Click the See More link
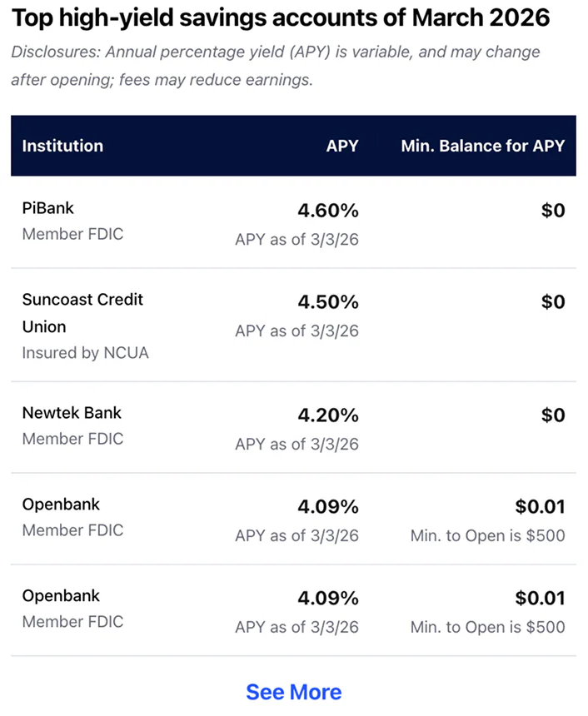The height and width of the screenshot is (716, 588). point(293,692)
